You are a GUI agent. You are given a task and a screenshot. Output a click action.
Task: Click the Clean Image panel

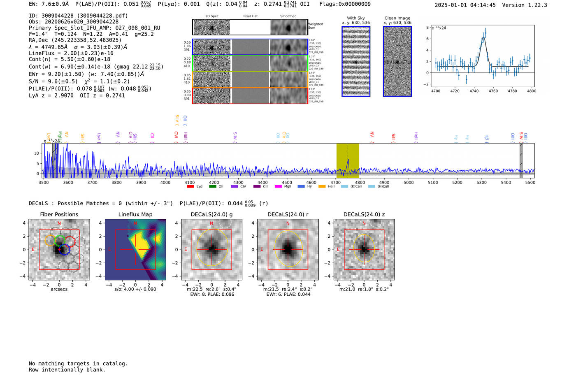(x=397, y=61)
